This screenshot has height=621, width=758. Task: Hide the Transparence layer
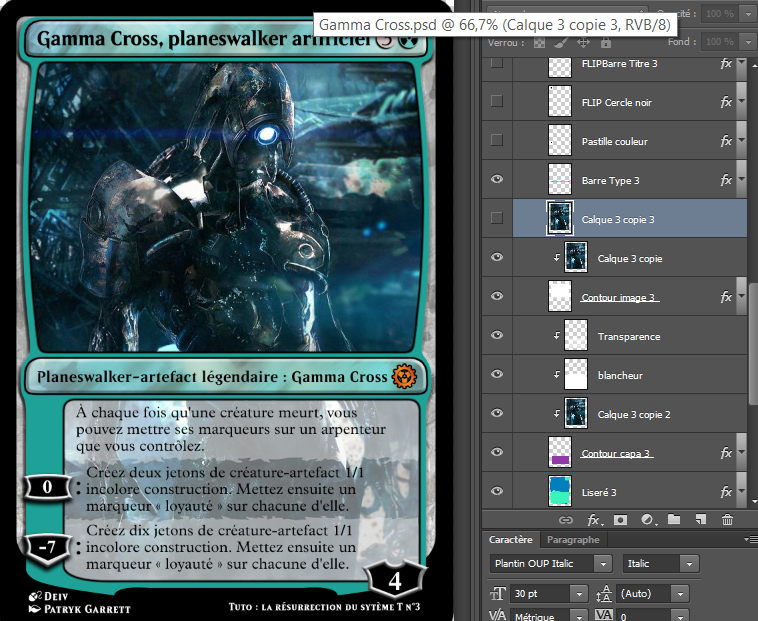(496, 335)
